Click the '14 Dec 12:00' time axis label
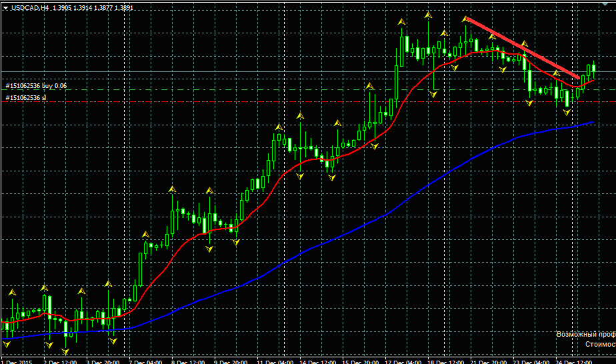Viewport: 616px width, 364px height. [x=318, y=361]
